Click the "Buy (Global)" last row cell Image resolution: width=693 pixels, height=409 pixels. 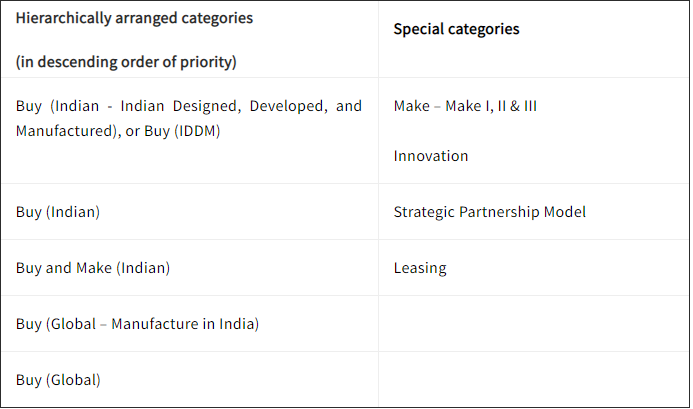(58, 380)
